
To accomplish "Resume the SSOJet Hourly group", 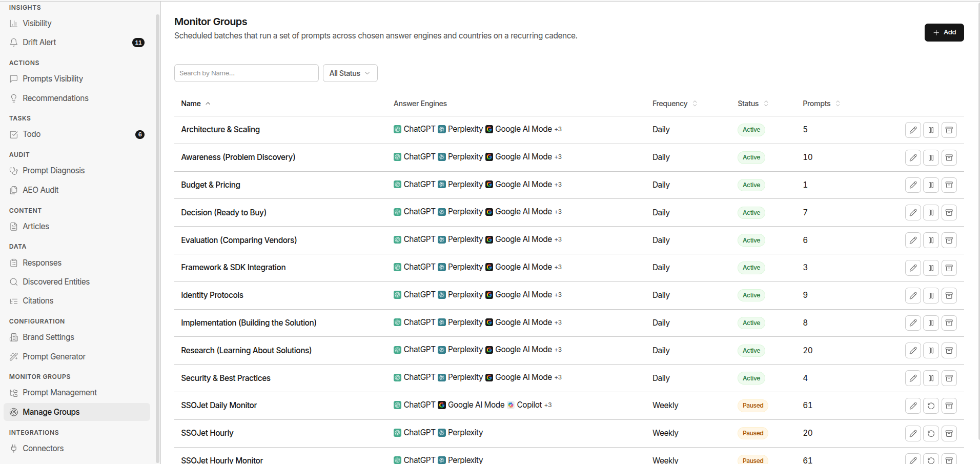I will click(931, 434).
